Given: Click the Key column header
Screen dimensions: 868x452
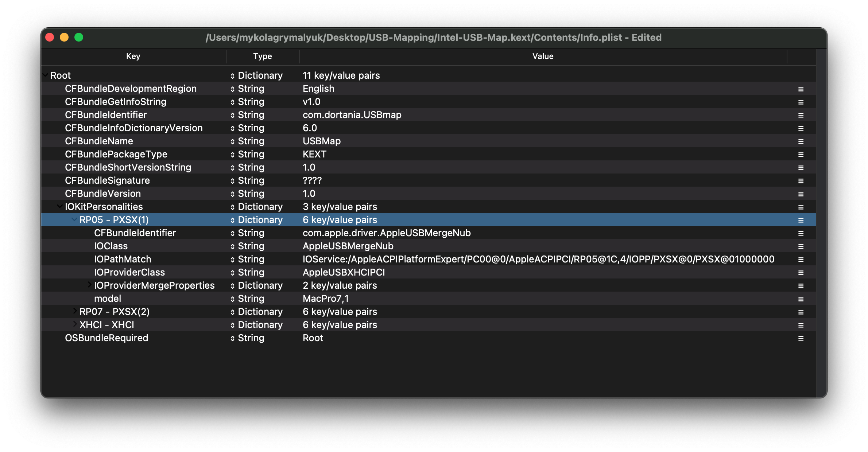Looking at the screenshot, I should click(x=133, y=56).
